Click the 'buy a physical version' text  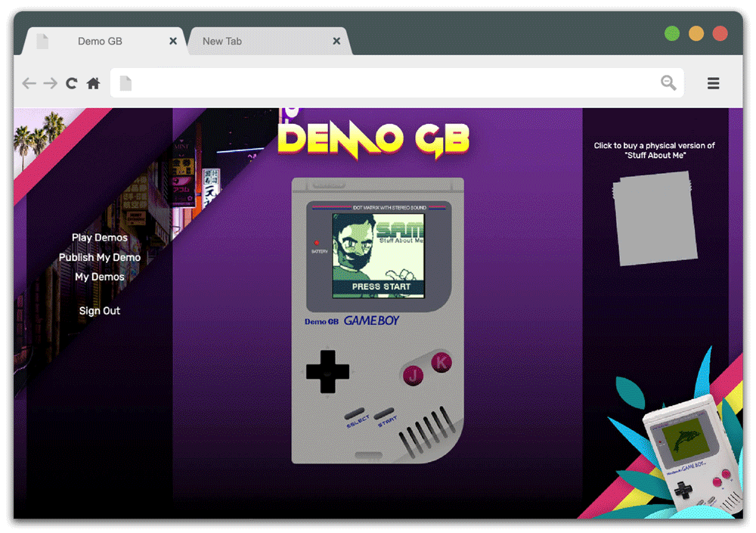pyautogui.click(x=654, y=150)
